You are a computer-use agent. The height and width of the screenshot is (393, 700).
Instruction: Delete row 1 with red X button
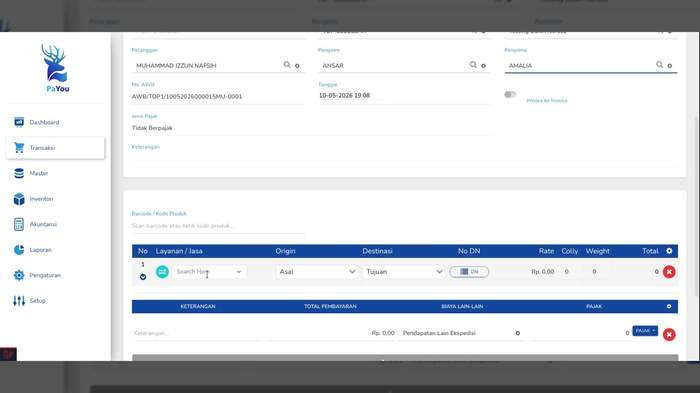[669, 272]
